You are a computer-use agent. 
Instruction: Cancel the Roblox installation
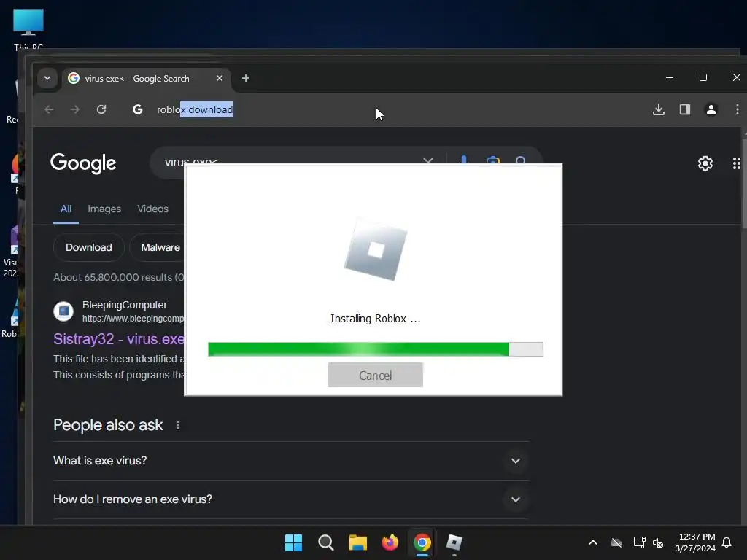(376, 376)
